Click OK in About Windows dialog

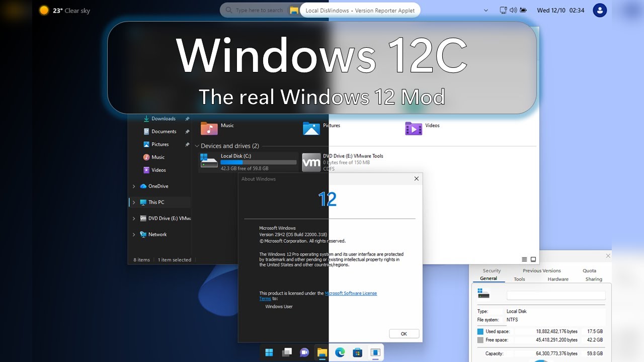pos(404,333)
